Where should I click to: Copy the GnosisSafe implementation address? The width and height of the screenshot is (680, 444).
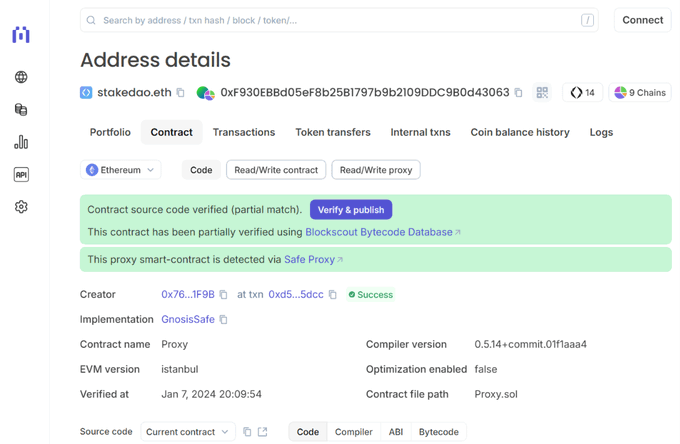[x=223, y=320]
